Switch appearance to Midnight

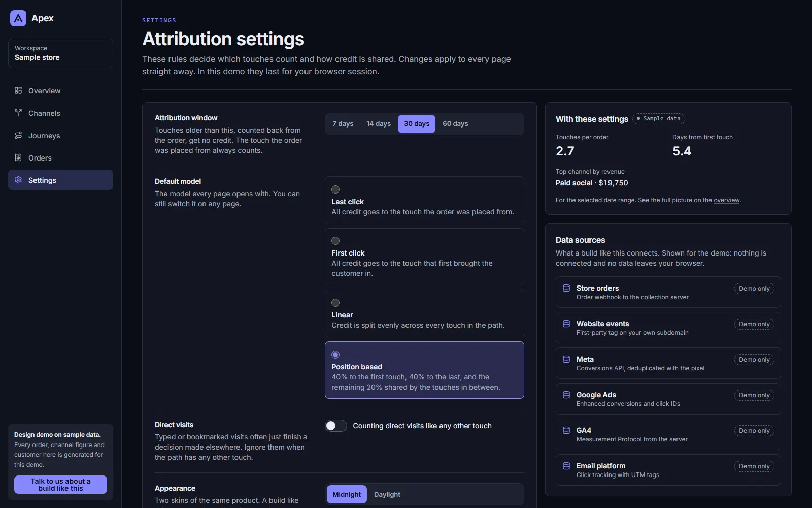[x=347, y=494]
